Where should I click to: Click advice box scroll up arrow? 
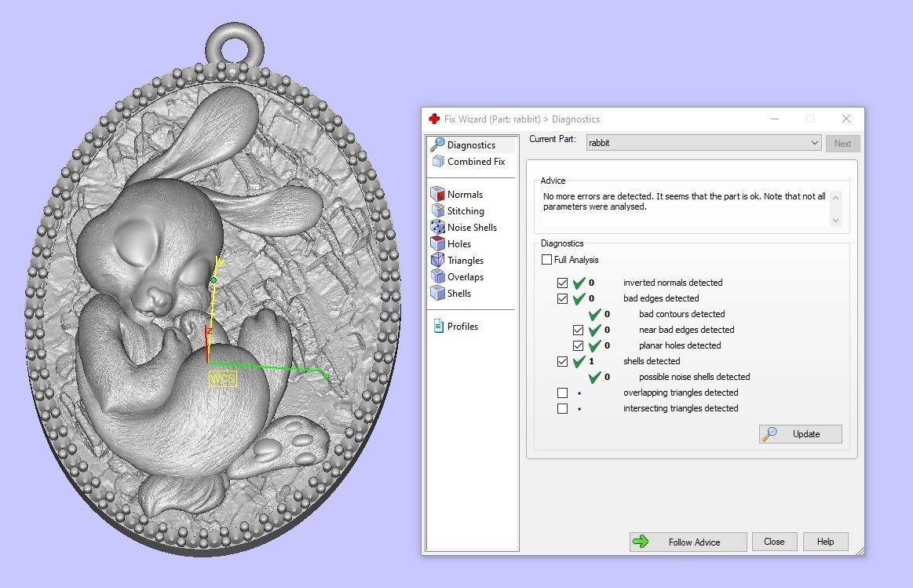tap(835, 198)
